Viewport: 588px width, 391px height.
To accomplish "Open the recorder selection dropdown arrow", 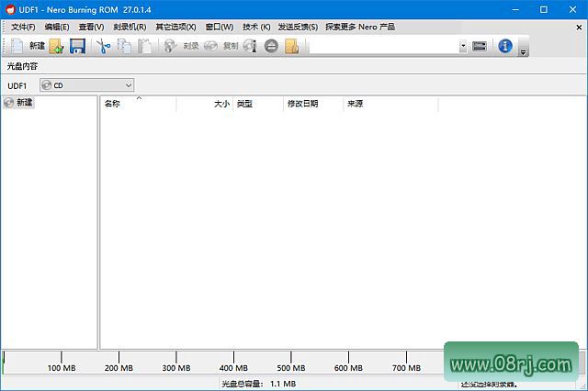I will [463, 46].
